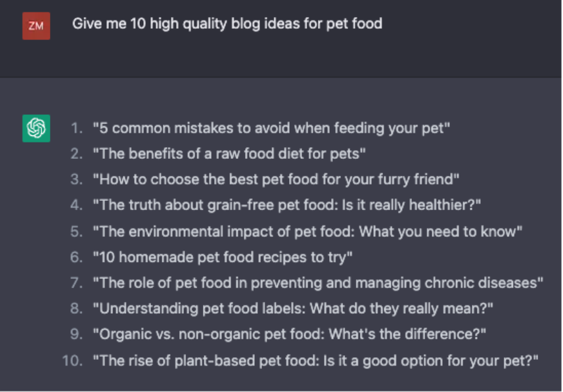This screenshot has width=563, height=392.
Task: Click the red ZM user avatar
Action: tap(36, 26)
